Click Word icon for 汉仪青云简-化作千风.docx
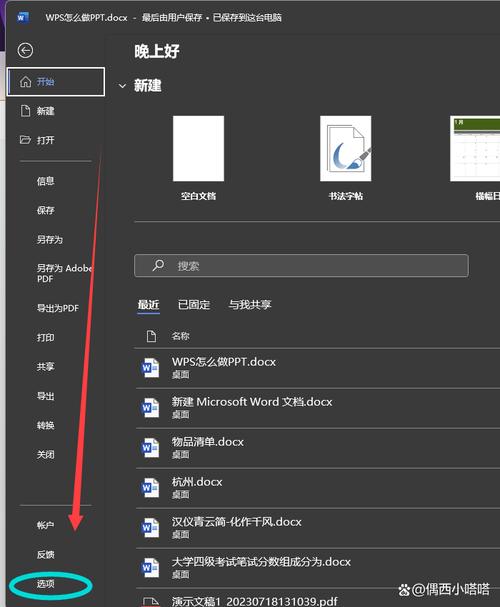The width and height of the screenshot is (500, 607). pos(150,528)
